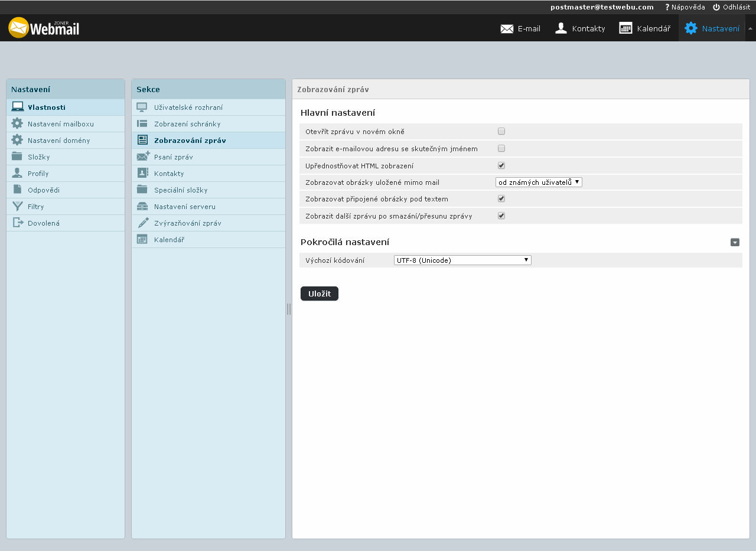Select the Filtry funnel icon

point(17,207)
